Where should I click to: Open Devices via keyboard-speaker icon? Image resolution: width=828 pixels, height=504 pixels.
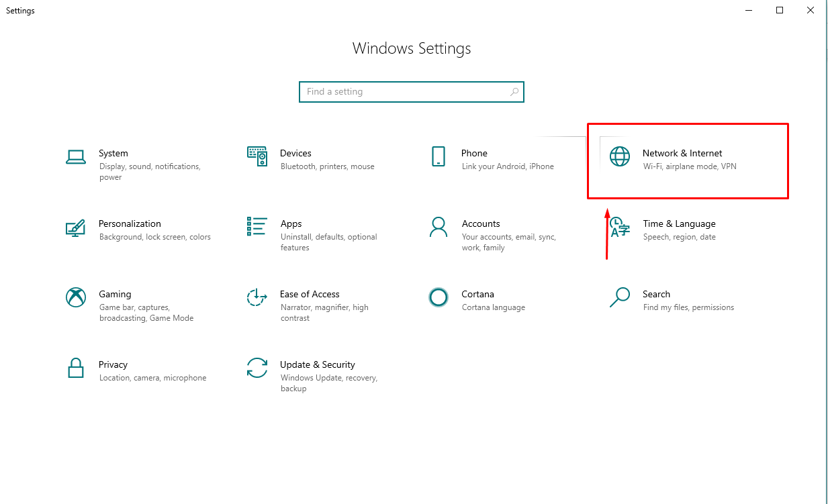(x=257, y=156)
